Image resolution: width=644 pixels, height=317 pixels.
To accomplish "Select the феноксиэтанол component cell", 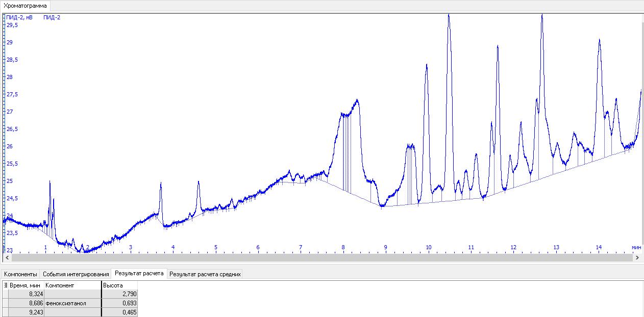I will pos(71,303).
